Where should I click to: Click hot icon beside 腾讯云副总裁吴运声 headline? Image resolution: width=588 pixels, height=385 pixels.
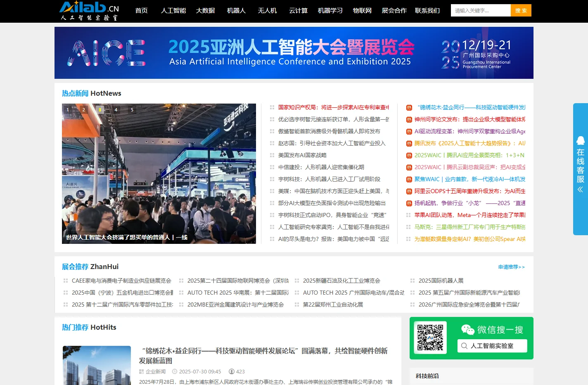pyautogui.click(x=409, y=167)
